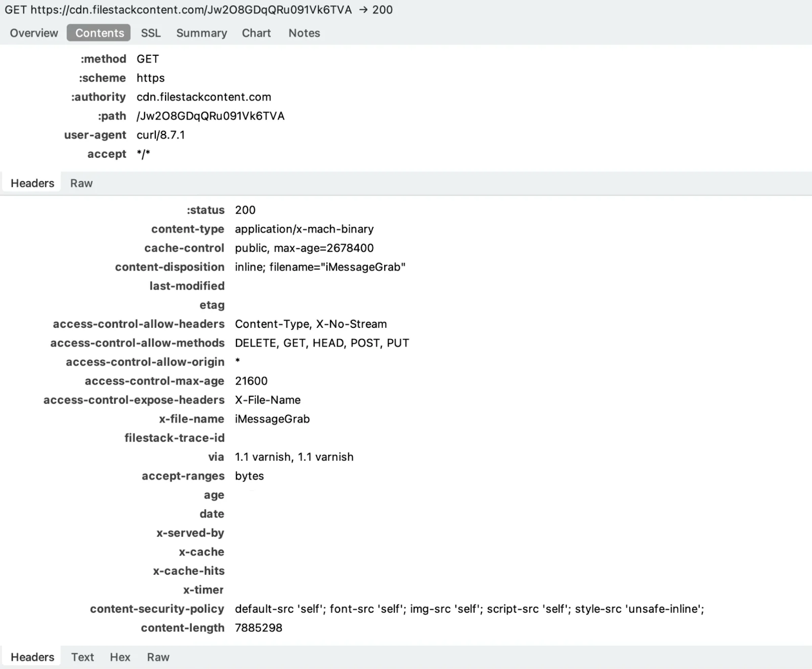Image resolution: width=812 pixels, height=669 pixels.
Task: Select the user-agent curl/8.7.1 row
Action: [x=160, y=135]
